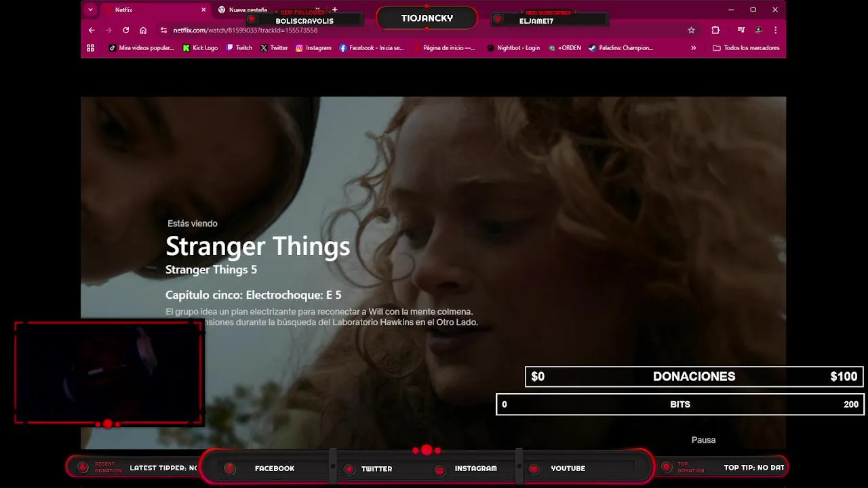Open the Twitch bookmark

[239, 48]
